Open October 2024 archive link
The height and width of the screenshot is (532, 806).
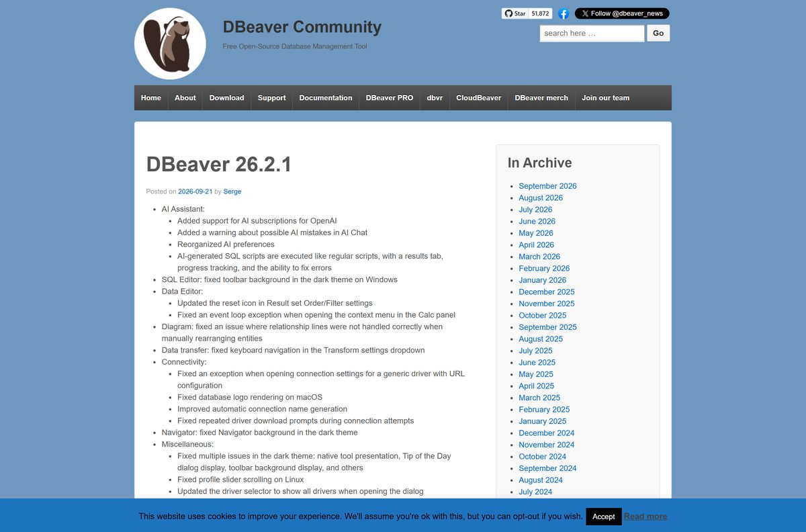click(x=543, y=456)
